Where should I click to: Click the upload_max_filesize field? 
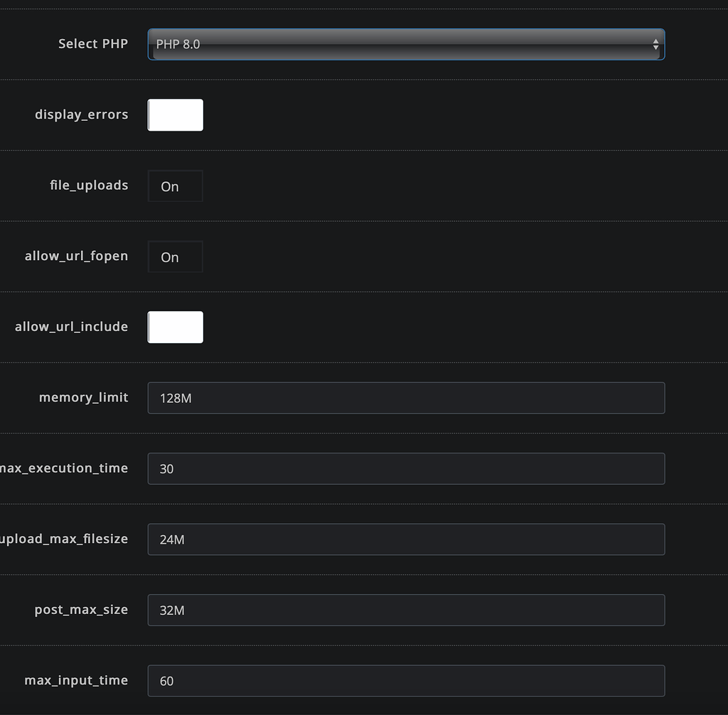pos(405,539)
